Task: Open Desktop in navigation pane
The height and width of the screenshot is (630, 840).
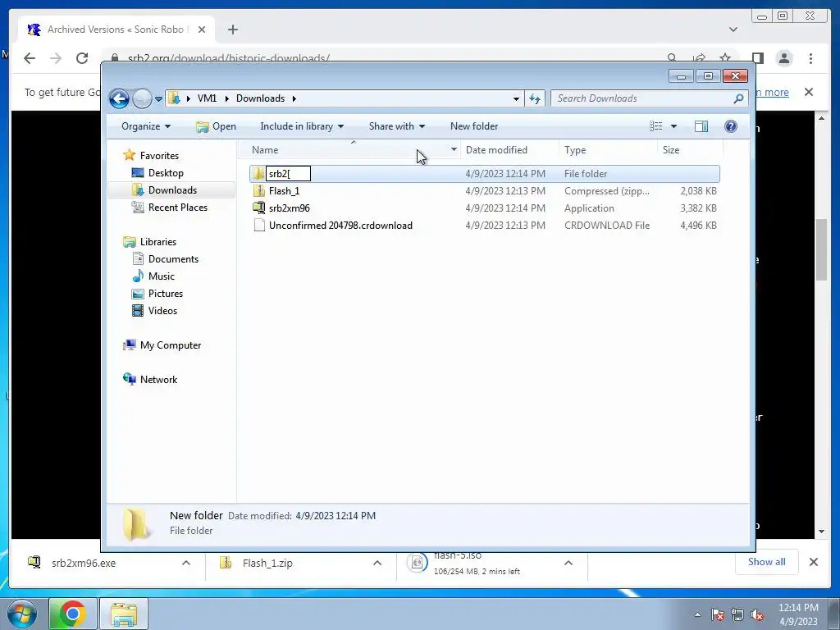Action: tap(166, 173)
